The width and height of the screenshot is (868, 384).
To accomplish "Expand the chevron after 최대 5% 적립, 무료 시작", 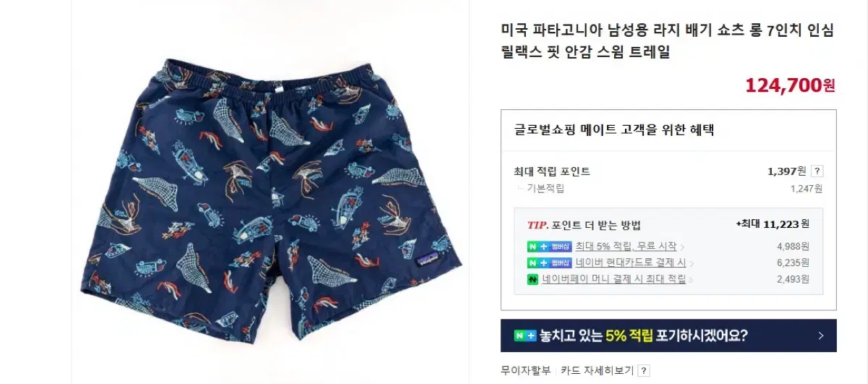I will pos(682,247).
